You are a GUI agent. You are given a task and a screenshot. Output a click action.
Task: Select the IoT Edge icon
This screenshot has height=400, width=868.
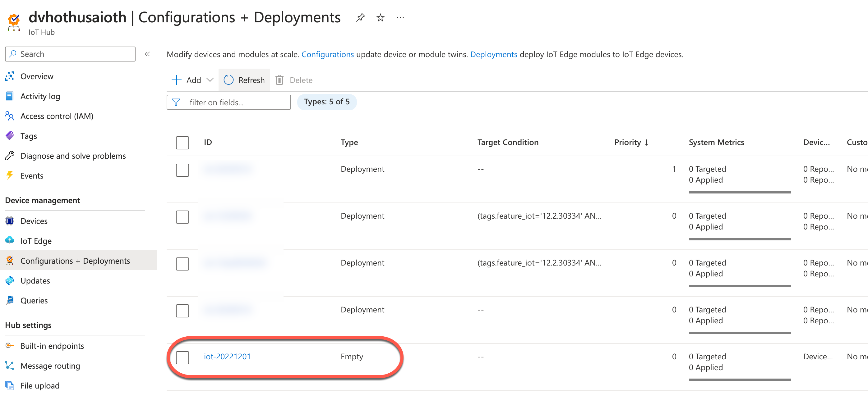[x=10, y=240]
